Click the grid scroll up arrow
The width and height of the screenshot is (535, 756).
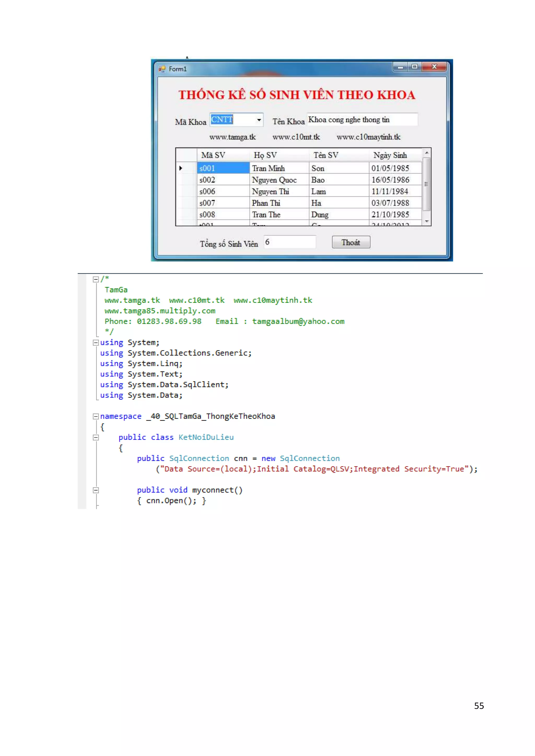pos(427,153)
